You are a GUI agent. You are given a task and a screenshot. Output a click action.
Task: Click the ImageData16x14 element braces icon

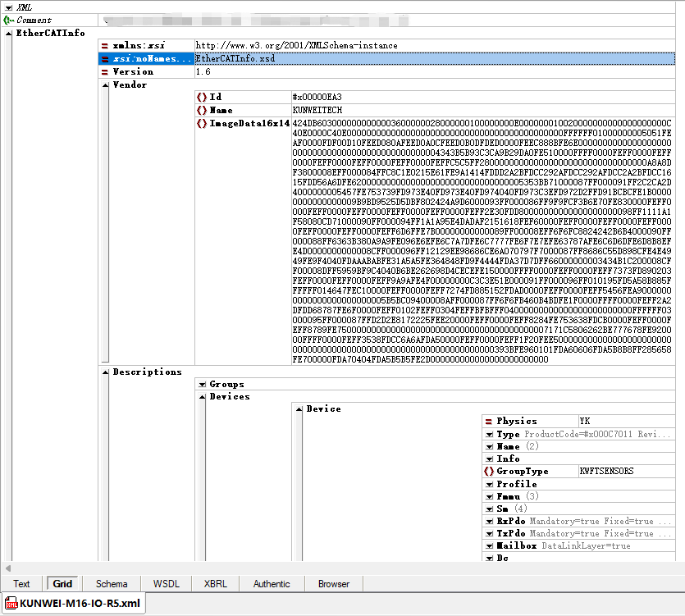pyautogui.click(x=201, y=124)
